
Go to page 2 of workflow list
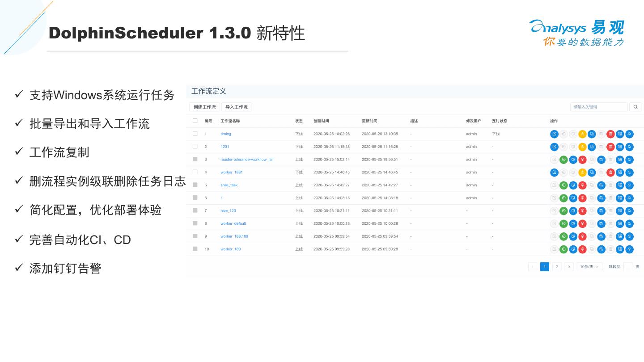pos(557,266)
